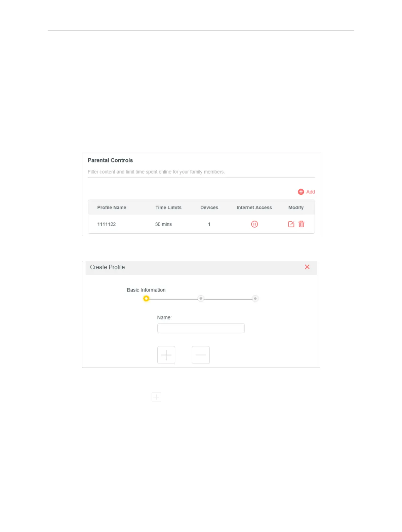Click the small plus icon below dialog
This screenshot has height=532, width=402.
[x=156, y=397]
